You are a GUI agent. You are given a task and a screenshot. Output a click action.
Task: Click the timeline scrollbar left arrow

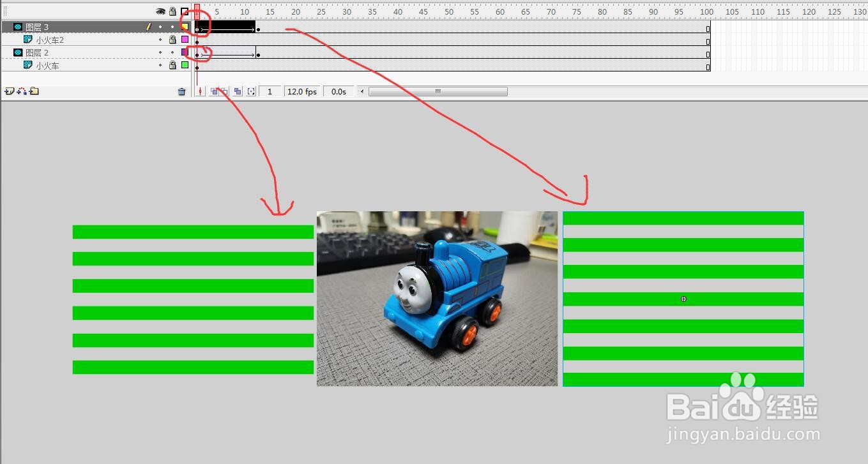pos(362,92)
